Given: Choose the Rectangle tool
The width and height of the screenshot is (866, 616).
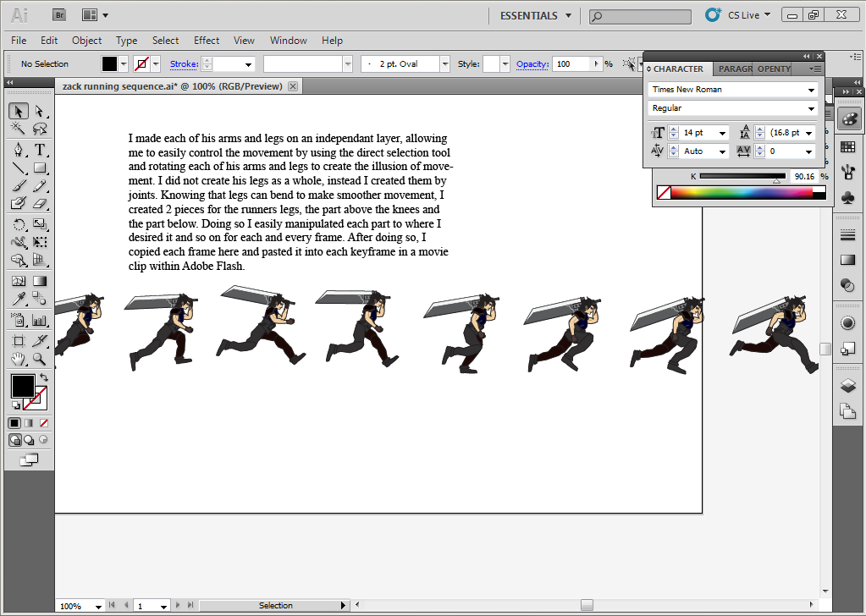Looking at the screenshot, I should pyautogui.click(x=39, y=168).
